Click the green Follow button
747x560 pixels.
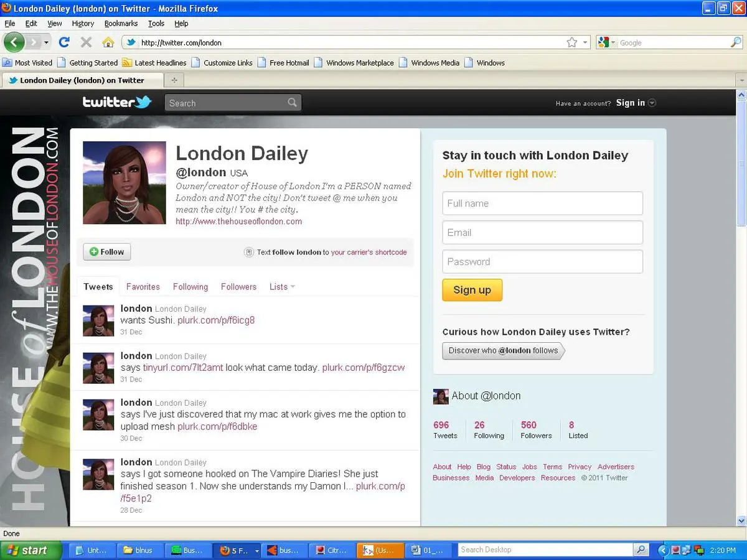(107, 252)
